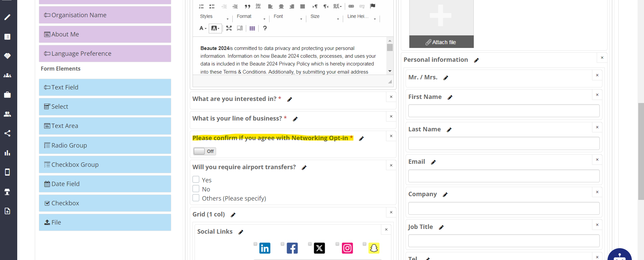Center align text in the editor
Viewport: 644px width, 260px height.
click(281, 6)
